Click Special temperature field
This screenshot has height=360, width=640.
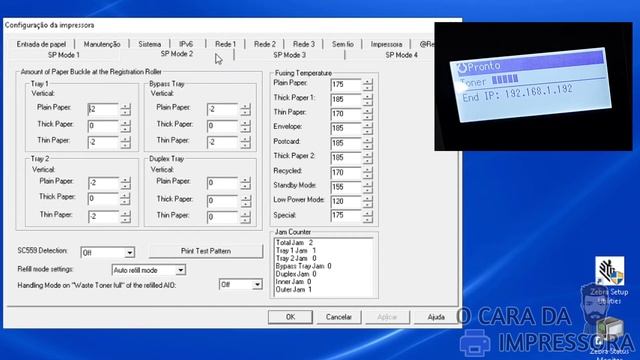(x=346, y=216)
